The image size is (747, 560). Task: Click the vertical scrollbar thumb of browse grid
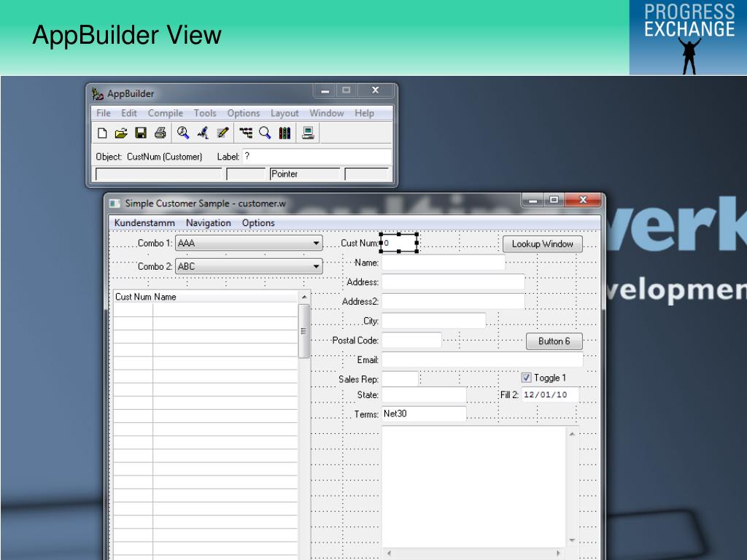pyautogui.click(x=303, y=331)
